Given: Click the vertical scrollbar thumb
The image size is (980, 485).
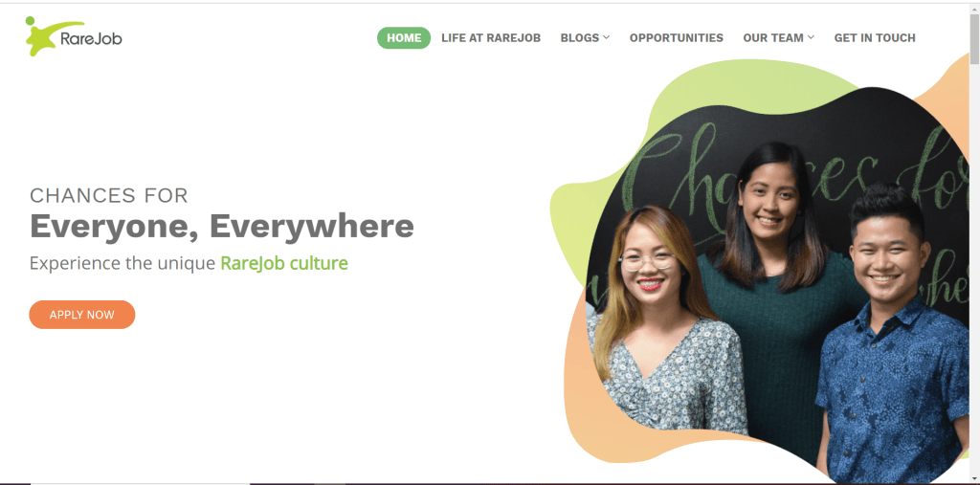Looking at the screenshot, I should click(x=974, y=39).
